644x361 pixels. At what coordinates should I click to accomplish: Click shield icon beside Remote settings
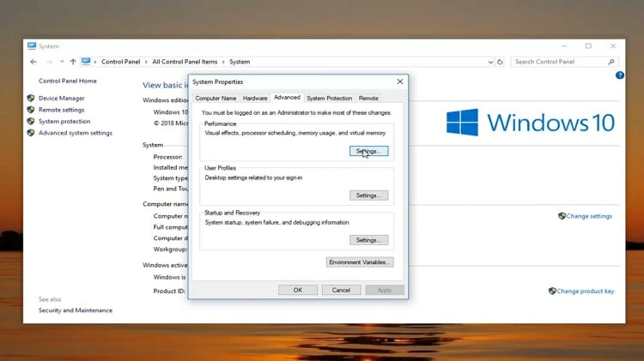(x=31, y=110)
